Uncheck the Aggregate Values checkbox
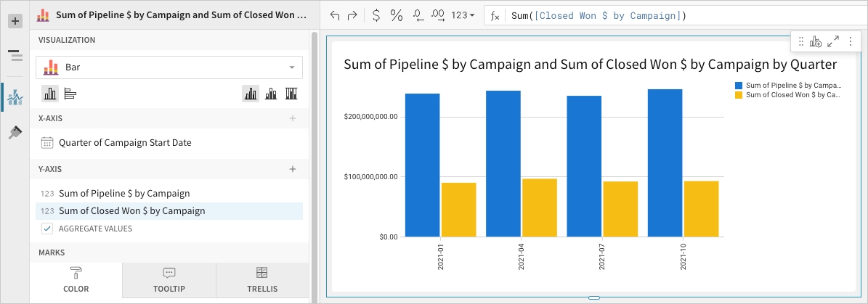The width and height of the screenshot is (868, 304). pyautogui.click(x=47, y=229)
